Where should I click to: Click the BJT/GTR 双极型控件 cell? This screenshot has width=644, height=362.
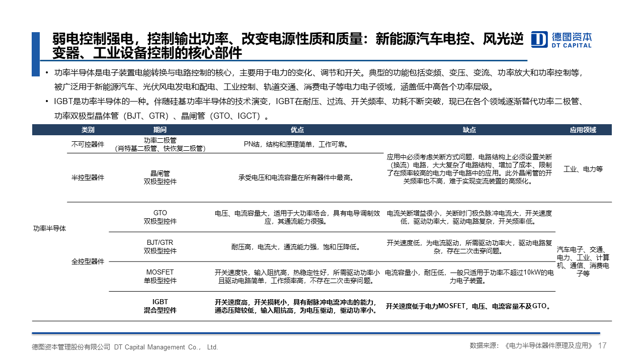160,246
